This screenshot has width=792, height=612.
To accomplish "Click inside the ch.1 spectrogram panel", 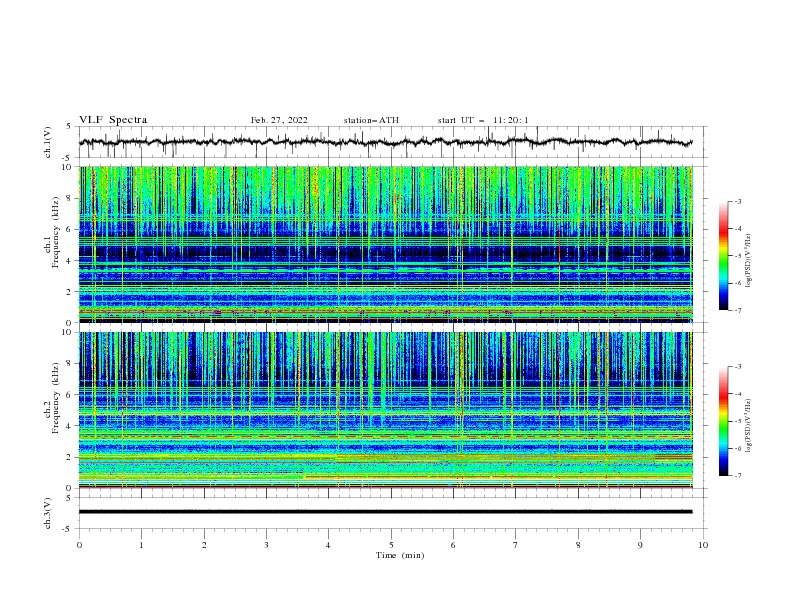I will pos(385,244).
